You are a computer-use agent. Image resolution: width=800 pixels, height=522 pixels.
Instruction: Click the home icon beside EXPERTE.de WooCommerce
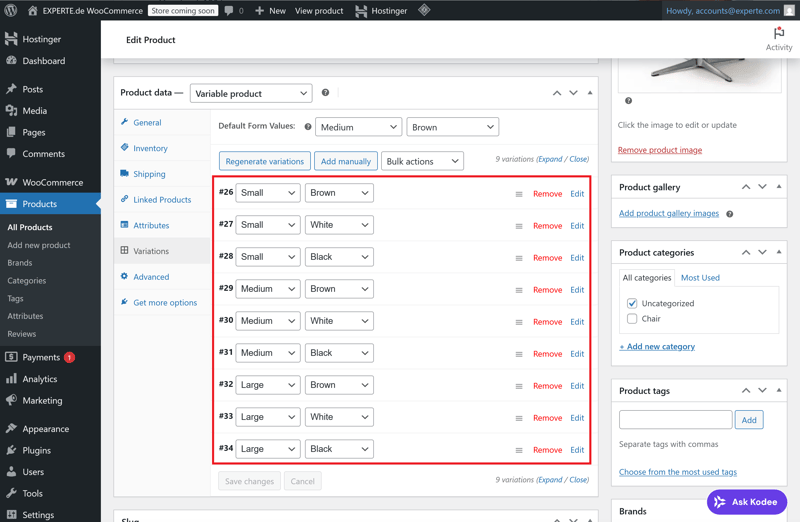[x=33, y=11]
